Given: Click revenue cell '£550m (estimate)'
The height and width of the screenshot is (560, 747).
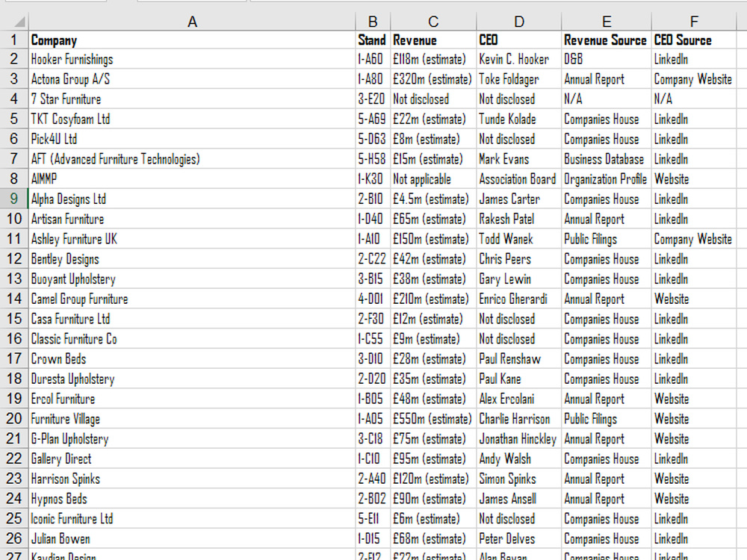Looking at the screenshot, I should click(433, 419).
